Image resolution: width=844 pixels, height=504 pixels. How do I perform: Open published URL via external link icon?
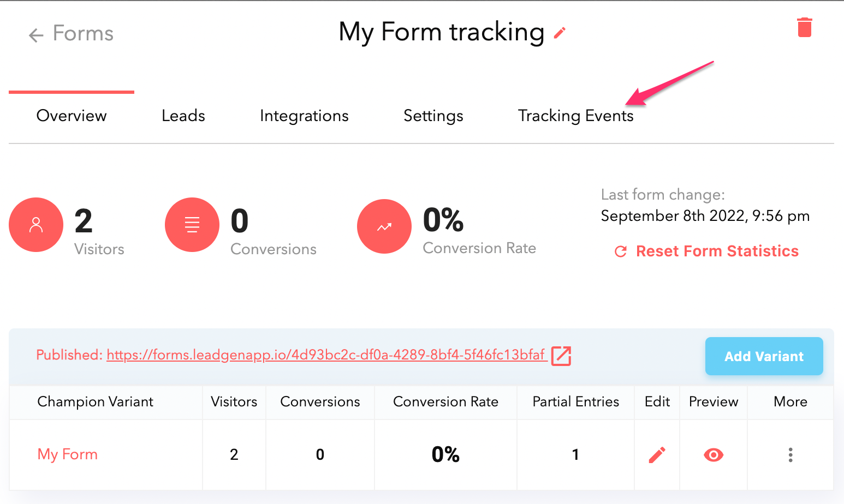561,356
